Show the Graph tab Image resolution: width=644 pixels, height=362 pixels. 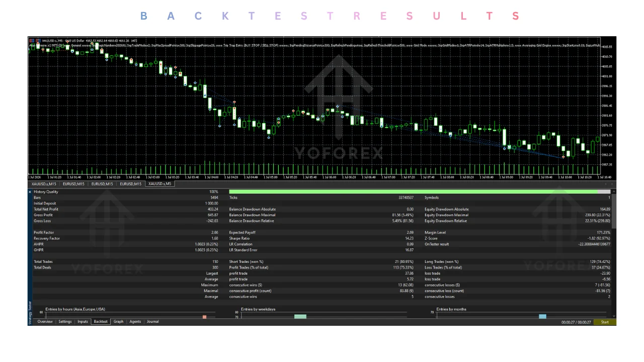tap(118, 322)
